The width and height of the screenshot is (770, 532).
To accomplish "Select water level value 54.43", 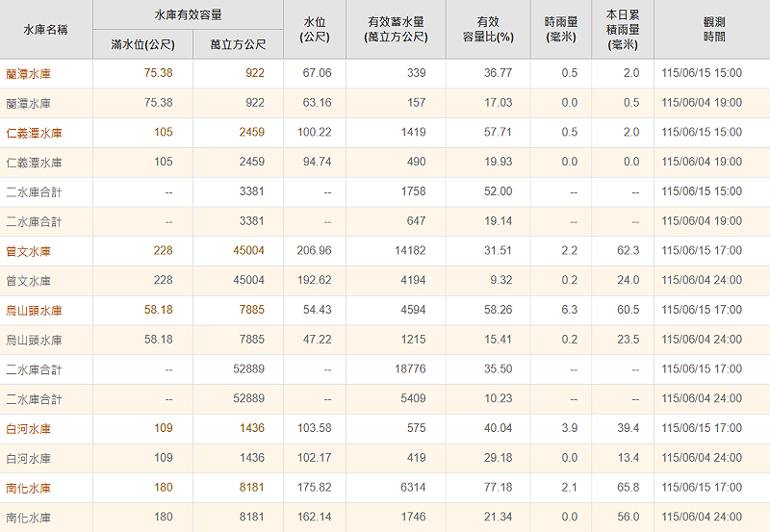I will (x=318, y=310).
